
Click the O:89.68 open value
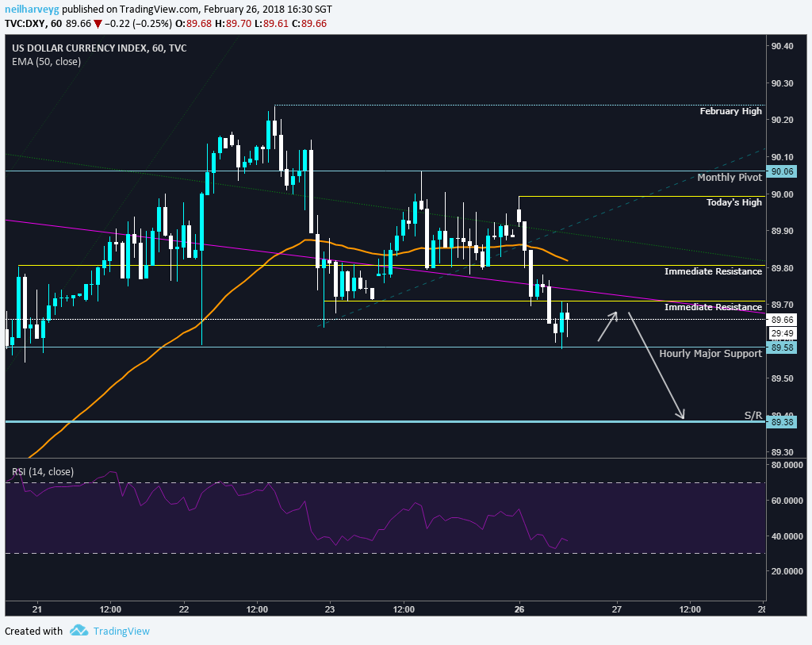point(193,24)
